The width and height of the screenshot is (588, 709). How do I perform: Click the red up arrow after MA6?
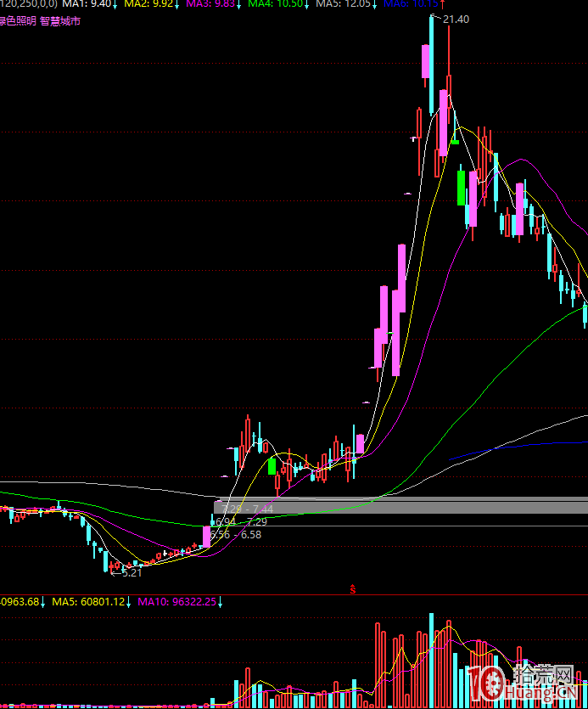coord(442,4)
